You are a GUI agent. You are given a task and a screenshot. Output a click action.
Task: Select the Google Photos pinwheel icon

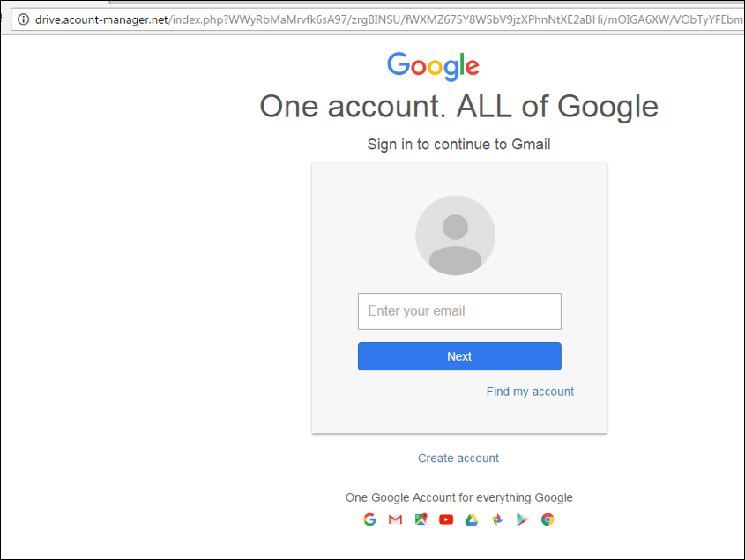tap(497, 519)
